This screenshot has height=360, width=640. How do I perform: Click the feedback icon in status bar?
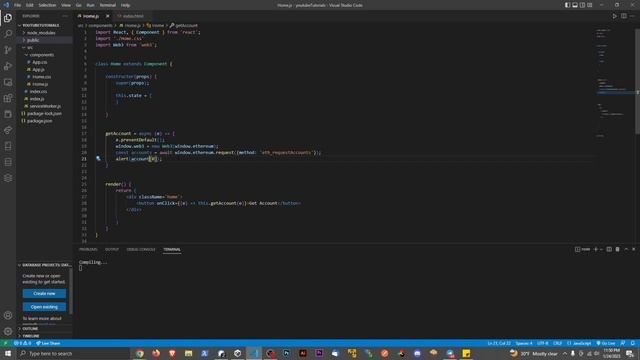(x=623, y=343)
